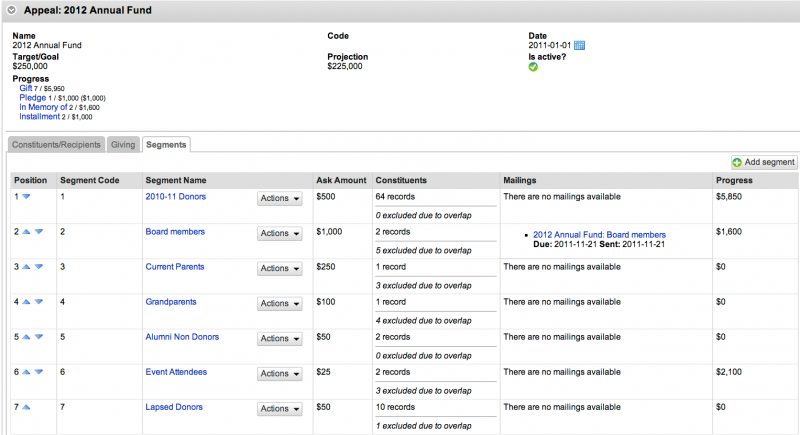Open the calendar date picker icon
This screenshot has height=435, width=800.
(x=579, y=45)
